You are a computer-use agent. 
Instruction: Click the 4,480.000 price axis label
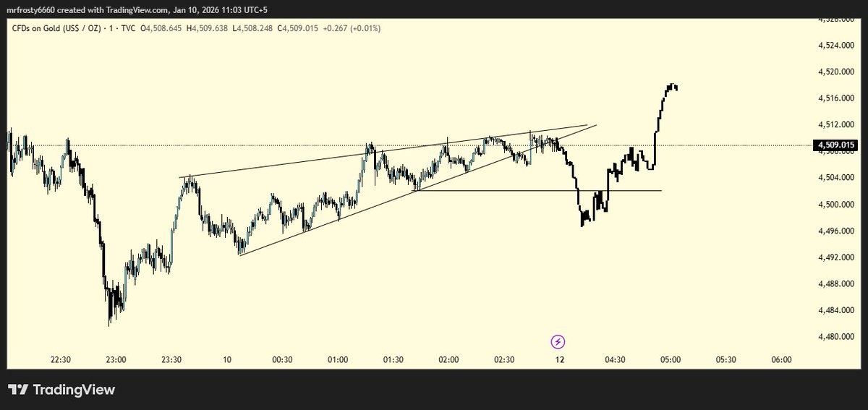(837, 337)
